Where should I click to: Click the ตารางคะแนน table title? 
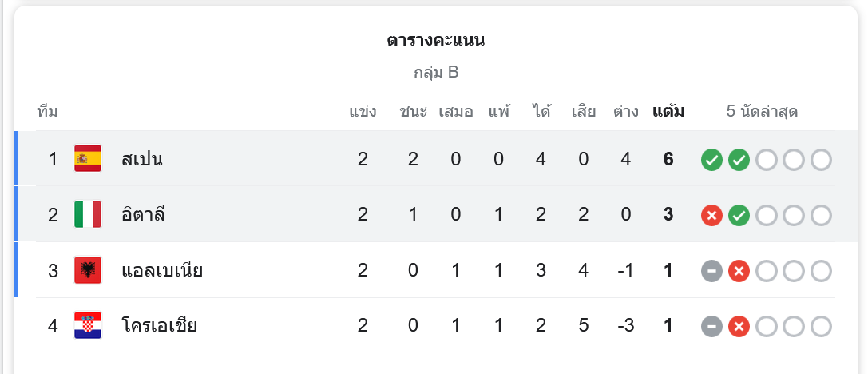tap(436, 40)
